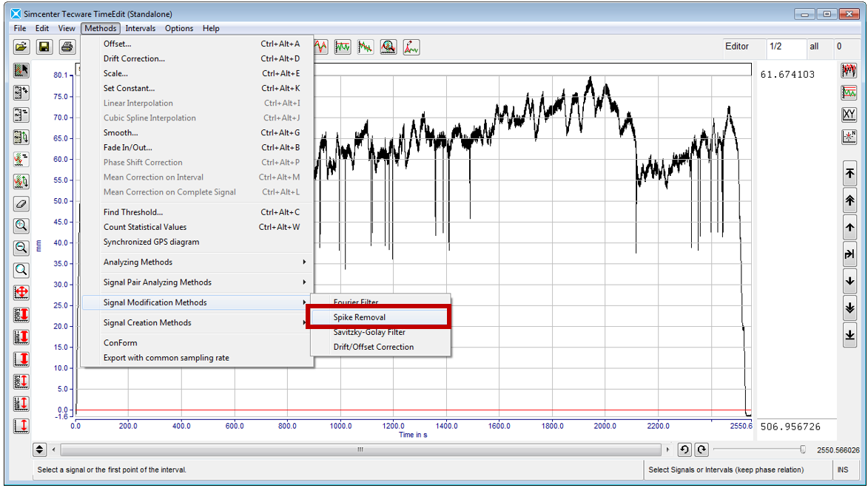Image resolution: width=868 pixels, height=488 pixels.
Task: Select Offset... menu entry
Action: point(197,44)
